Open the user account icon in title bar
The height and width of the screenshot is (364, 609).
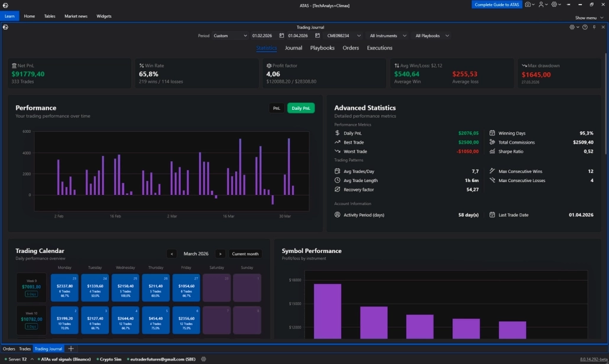[x=541, y=5]
